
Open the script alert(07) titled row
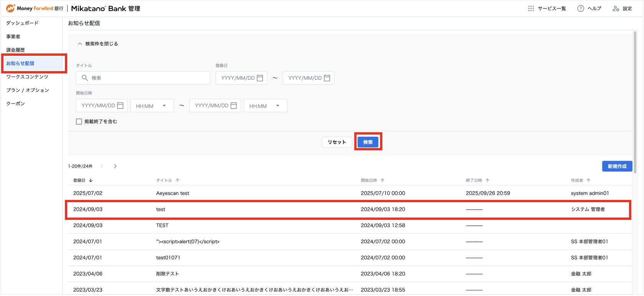350,242
